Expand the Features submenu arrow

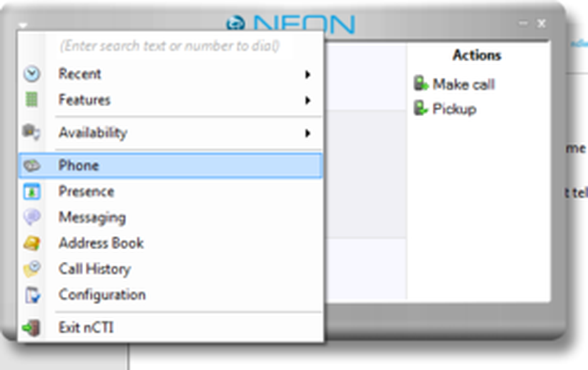(x=308, y=100)
